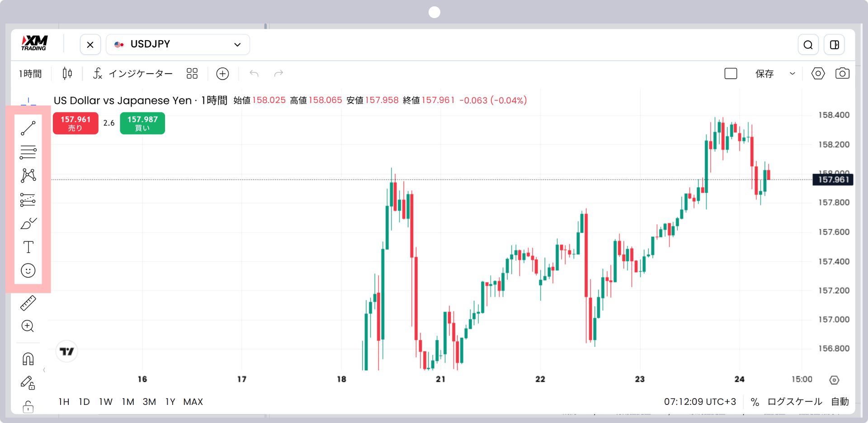
Task: Click the fullscreen rectangle icon
Action: [x=731, y=74]
